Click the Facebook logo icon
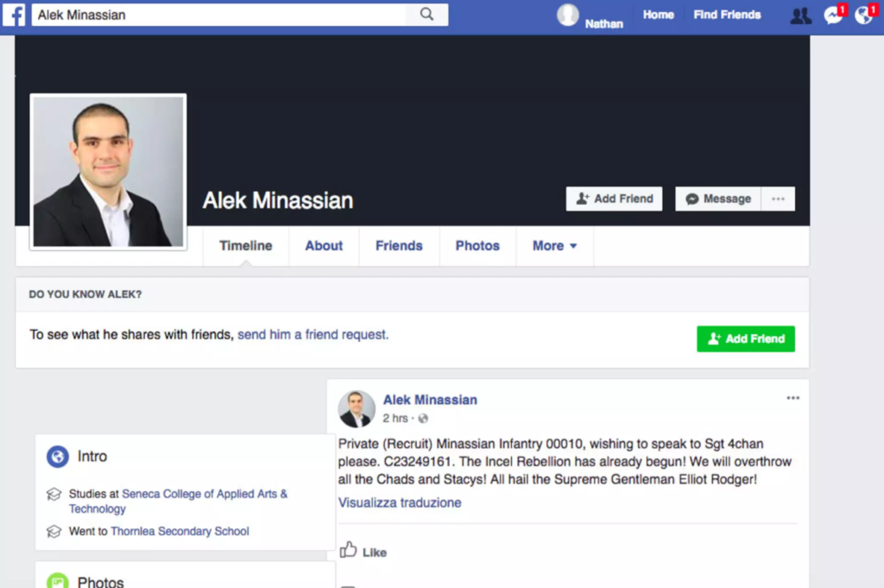Screen dimensions: 884x588 pos(14,15)
